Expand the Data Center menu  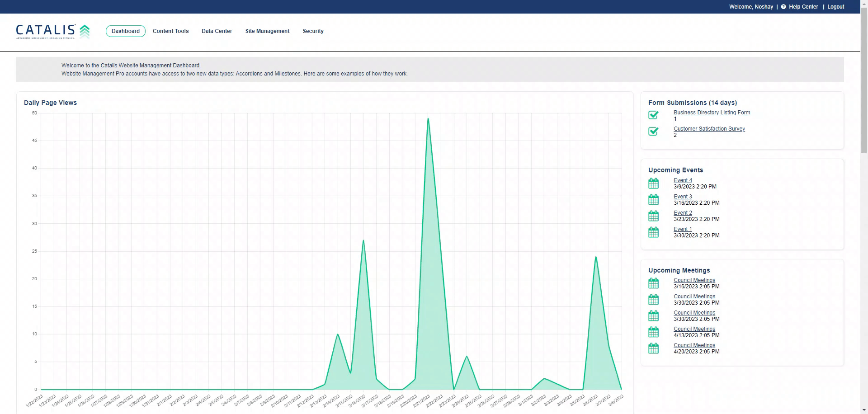[217, 31]
